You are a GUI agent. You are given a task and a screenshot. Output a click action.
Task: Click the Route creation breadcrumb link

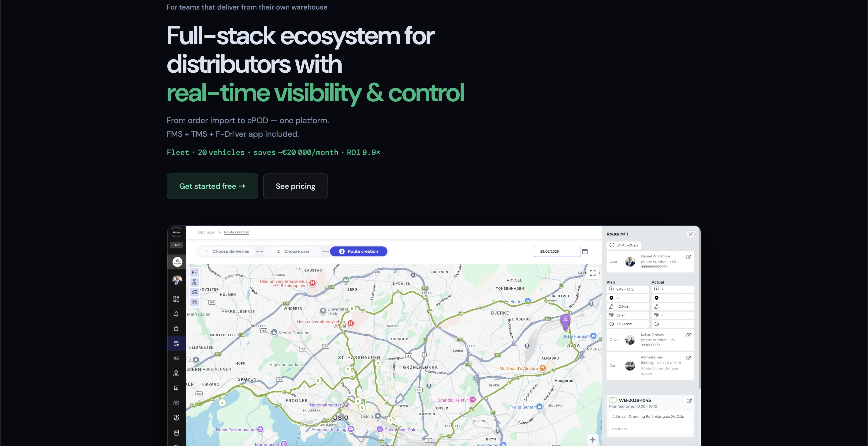click(x=236, y=232)
